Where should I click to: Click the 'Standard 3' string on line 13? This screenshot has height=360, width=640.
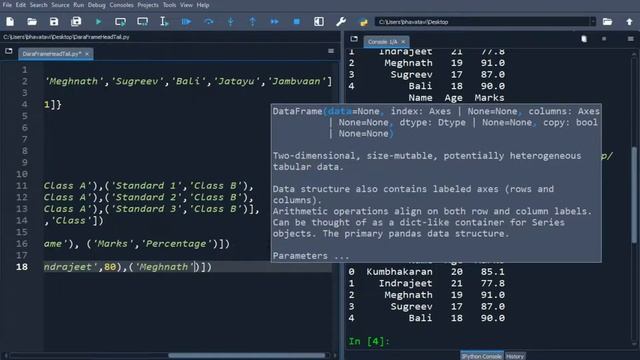(147, 209)
